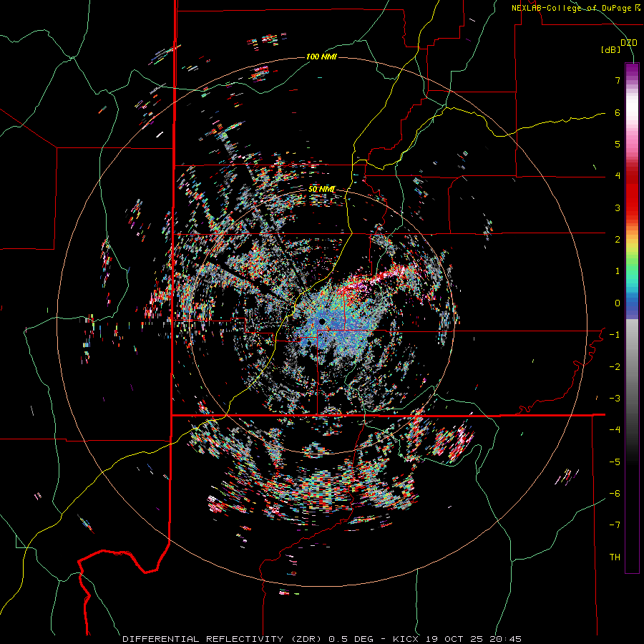Select the 0 dB tick label on color scale
This screenshot has width=644, height=644.
pyautogui.click(x=618, y=303)
